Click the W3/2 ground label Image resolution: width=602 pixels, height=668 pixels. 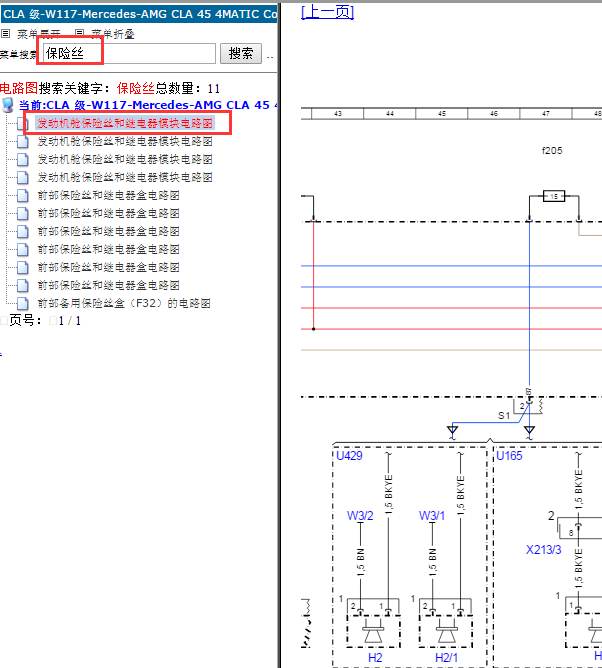360,515
